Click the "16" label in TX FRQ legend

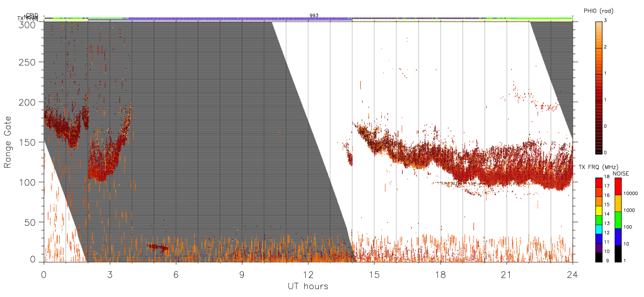(607, 196)
